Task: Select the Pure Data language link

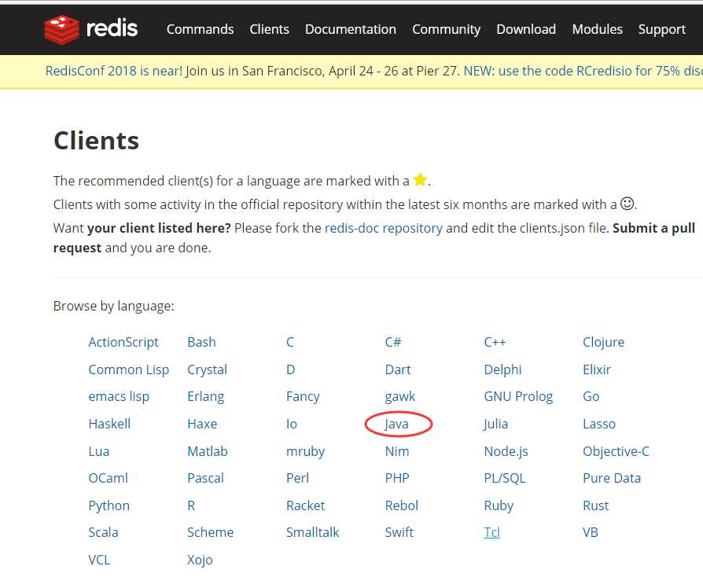Action: click(612, 478)
